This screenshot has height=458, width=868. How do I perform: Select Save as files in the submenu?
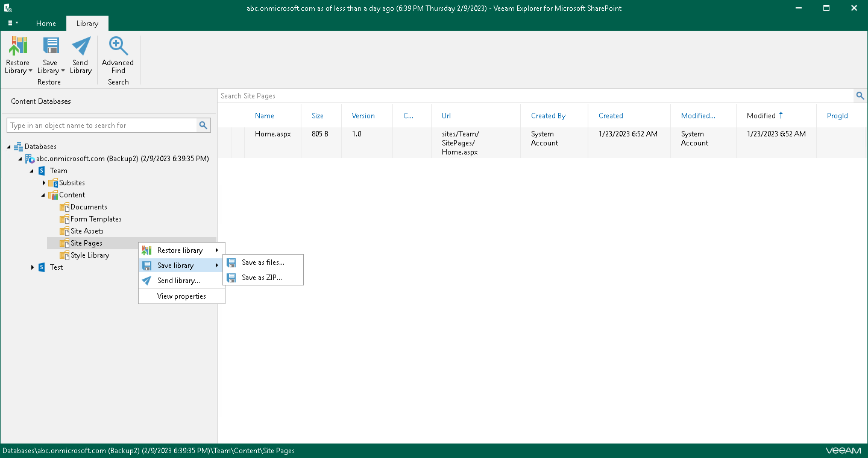(260, 262)
